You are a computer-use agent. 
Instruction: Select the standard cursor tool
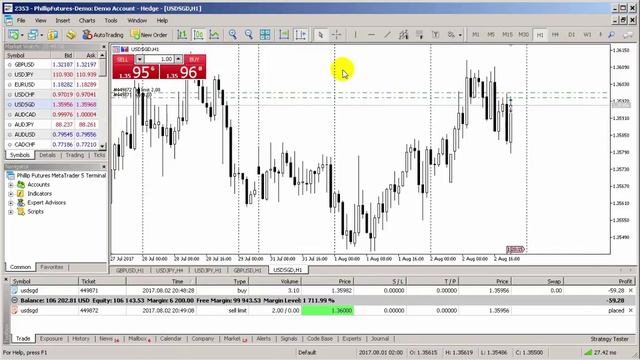320,35
